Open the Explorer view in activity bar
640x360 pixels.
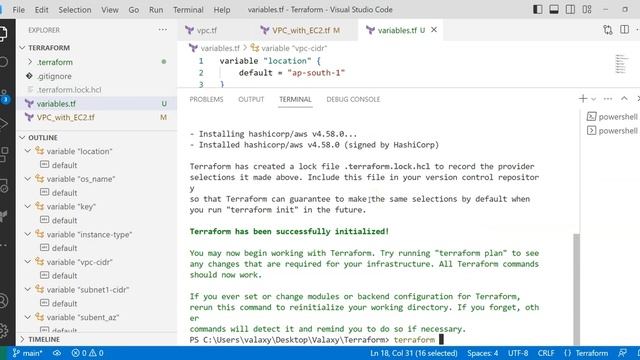(x=3, y=33)
